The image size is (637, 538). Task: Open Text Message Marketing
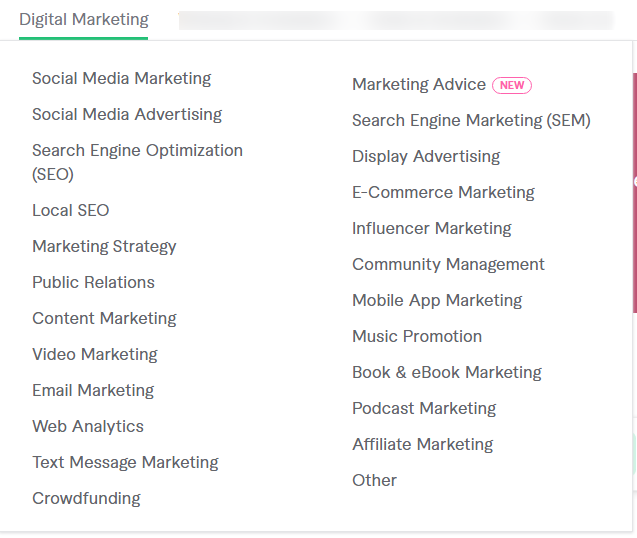[125, 462]
